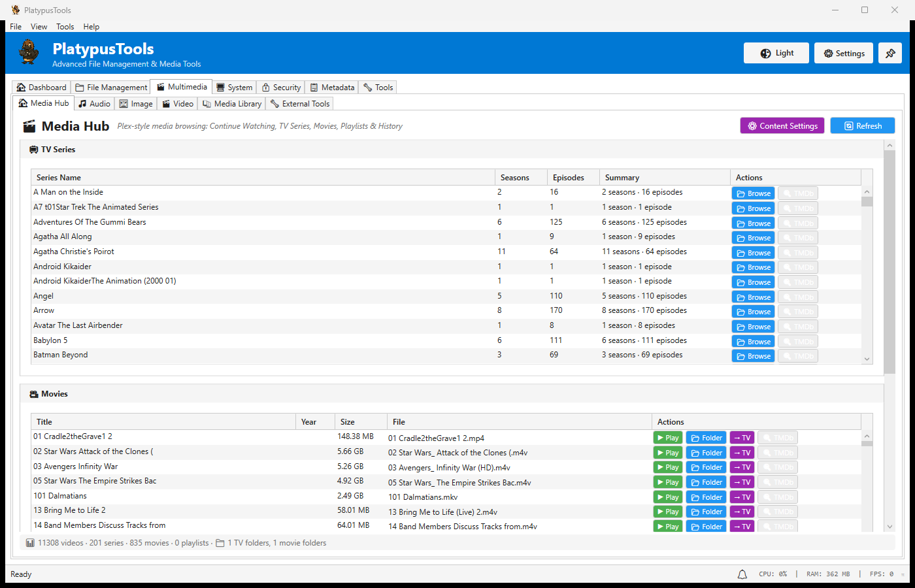The height and width of the screenshot is (588, 915).
Task: Switch to the File Management tab
Action: pos(111,88)
